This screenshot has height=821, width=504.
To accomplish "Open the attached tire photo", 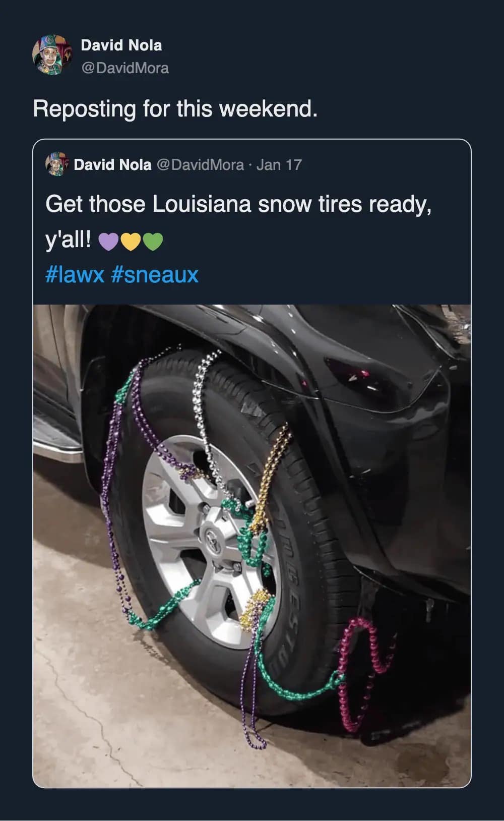I will 252,545.
